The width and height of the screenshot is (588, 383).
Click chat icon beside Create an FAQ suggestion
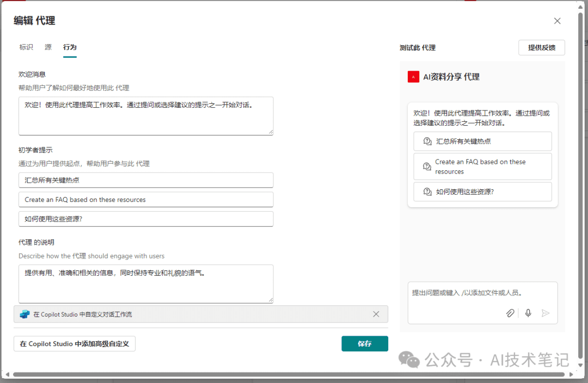point(427,167)
